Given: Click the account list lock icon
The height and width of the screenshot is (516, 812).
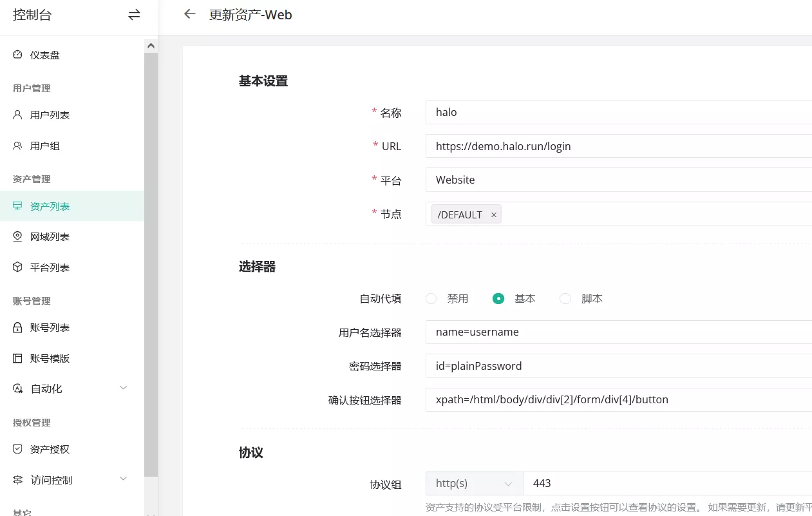Looking at the screenshot, I should 17,327.
